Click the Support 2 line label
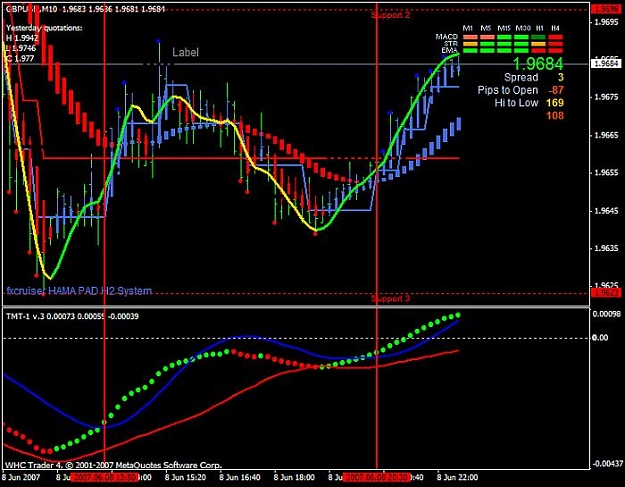625x487 pixels. click(x=390, y=15)
